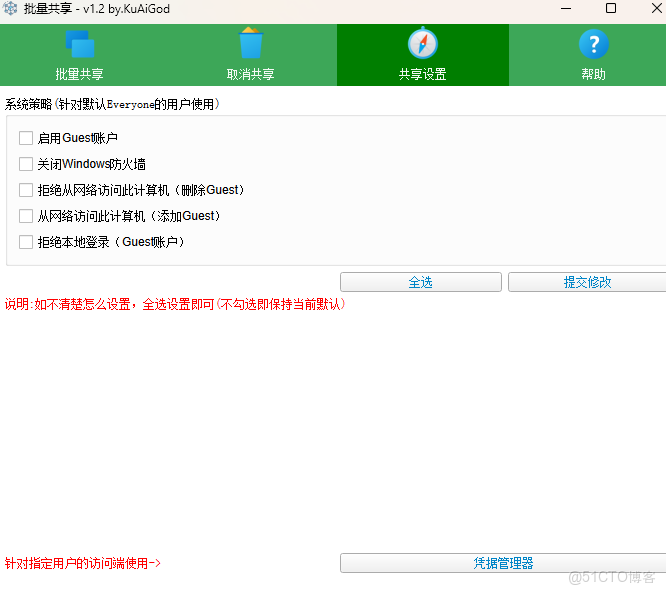
Task: Click the red 说明 note text
Action: 175,304
